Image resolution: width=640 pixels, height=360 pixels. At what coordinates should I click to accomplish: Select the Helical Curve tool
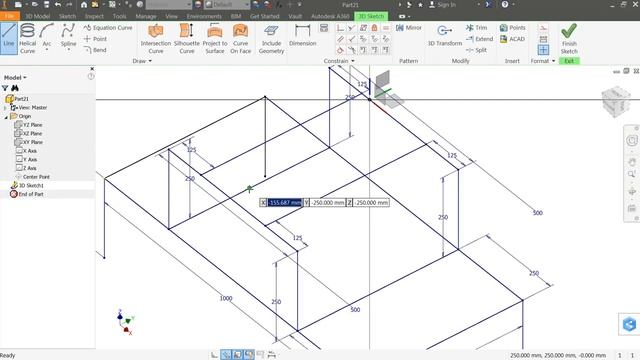pos(27,38)
